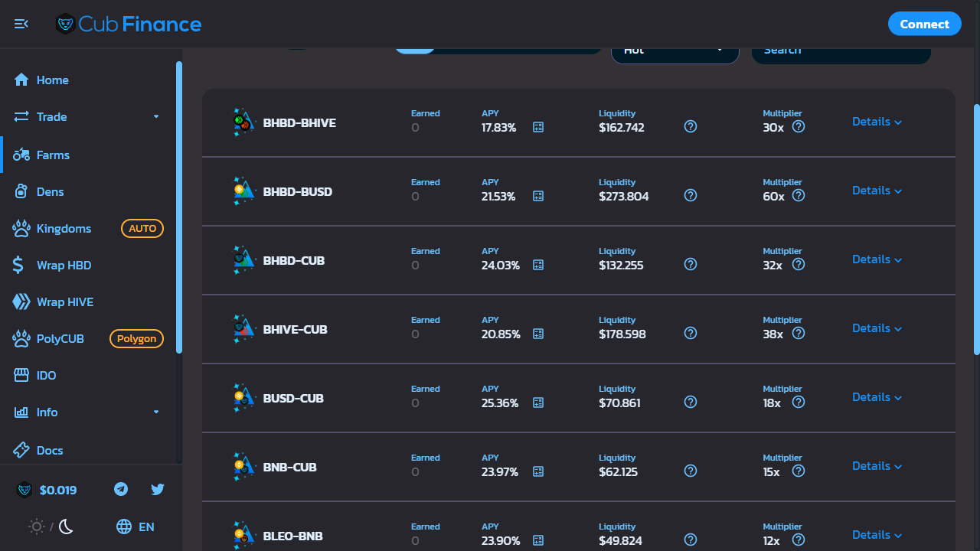Show liquidity help for BHIVE-CUB

click(691, 333)
